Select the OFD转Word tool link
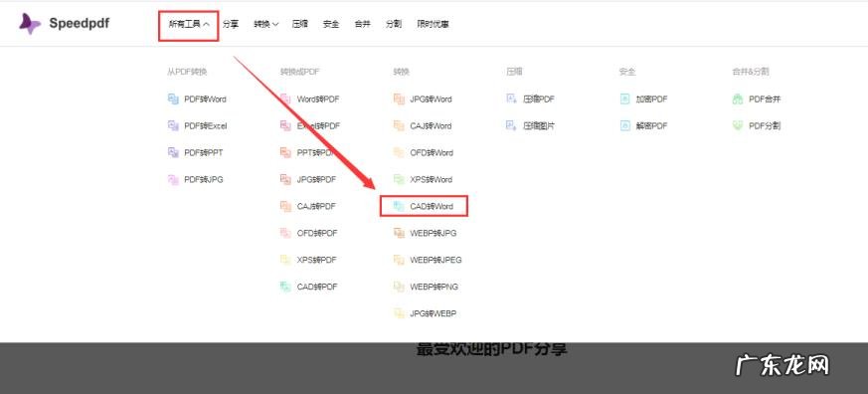 point(432,152)
